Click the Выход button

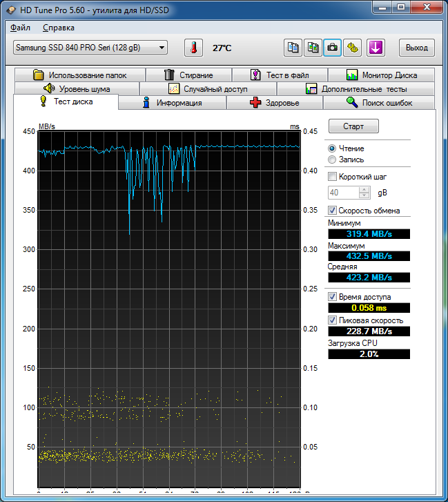point(416,48)
